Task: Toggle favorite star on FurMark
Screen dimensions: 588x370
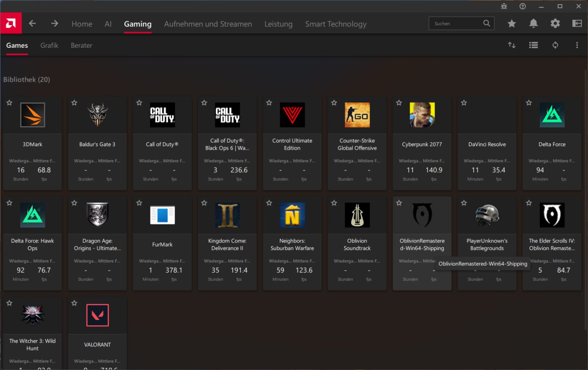Action: [139, 203]
